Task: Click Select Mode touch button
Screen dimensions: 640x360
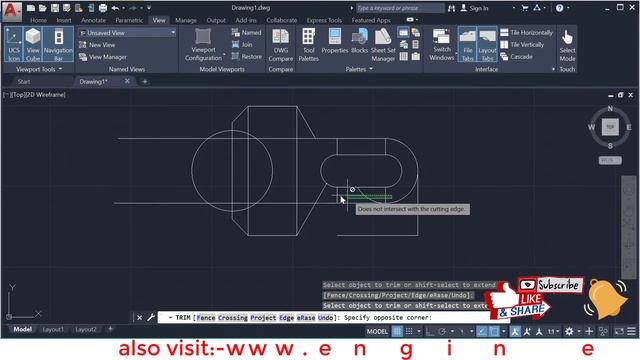Action: pyautogui.click(x=567, y=45)
